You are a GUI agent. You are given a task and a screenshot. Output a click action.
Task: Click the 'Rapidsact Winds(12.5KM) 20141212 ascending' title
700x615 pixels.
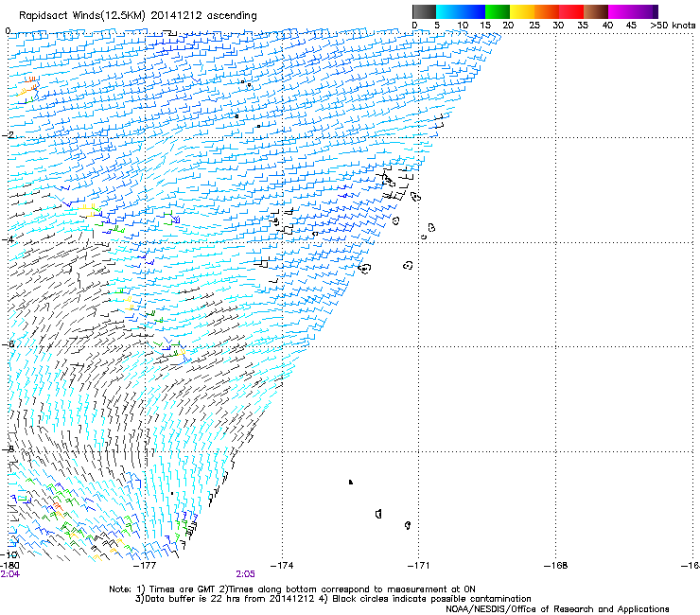point(138,16)
